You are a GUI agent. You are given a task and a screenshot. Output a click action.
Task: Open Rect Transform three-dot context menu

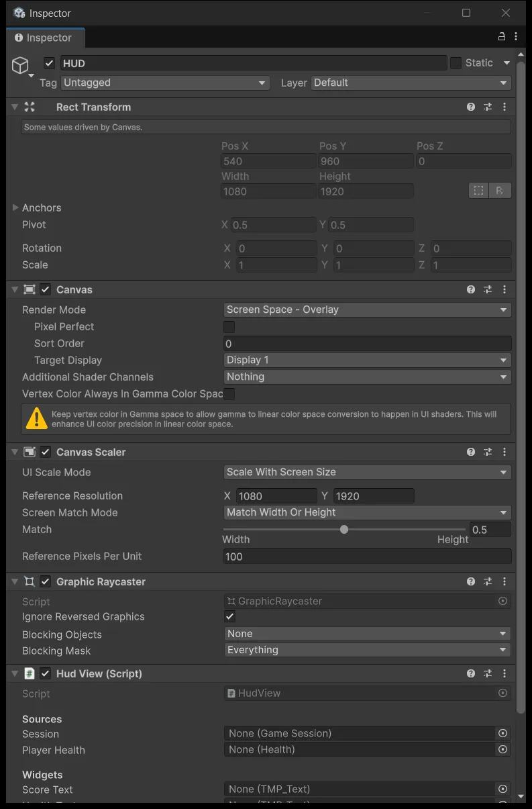(504, 107)
